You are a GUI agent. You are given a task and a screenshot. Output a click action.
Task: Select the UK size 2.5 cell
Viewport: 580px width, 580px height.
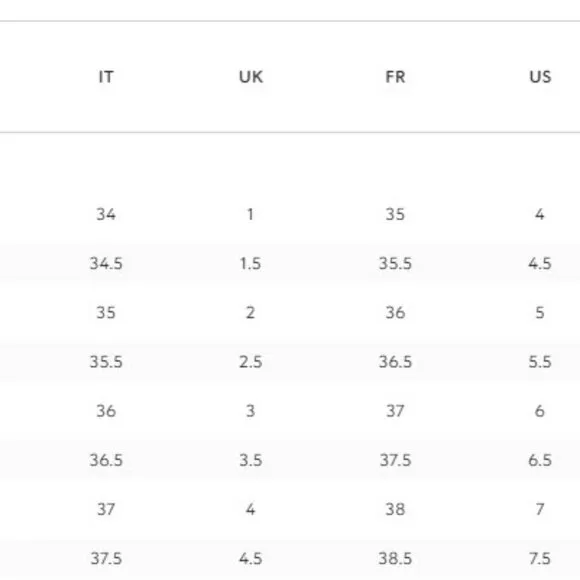[x=250, y=362]
